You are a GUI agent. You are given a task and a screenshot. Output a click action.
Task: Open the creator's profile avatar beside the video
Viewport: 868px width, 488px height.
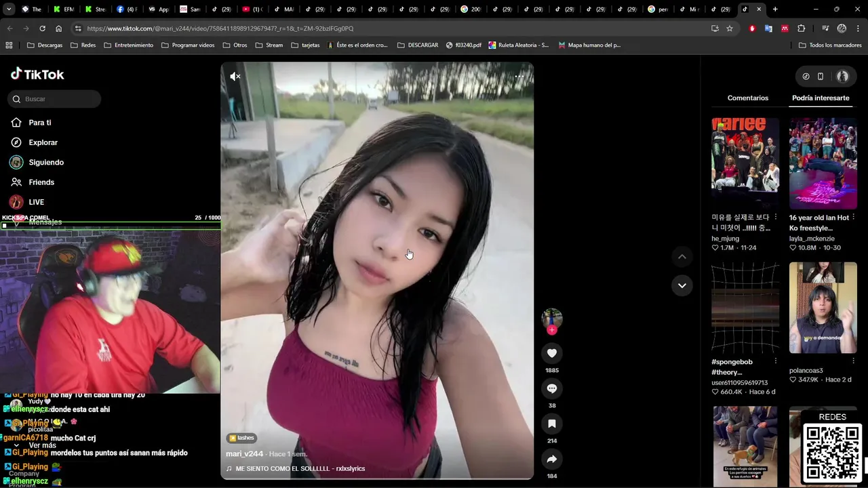pyautogui.click(x=552, y=319)
